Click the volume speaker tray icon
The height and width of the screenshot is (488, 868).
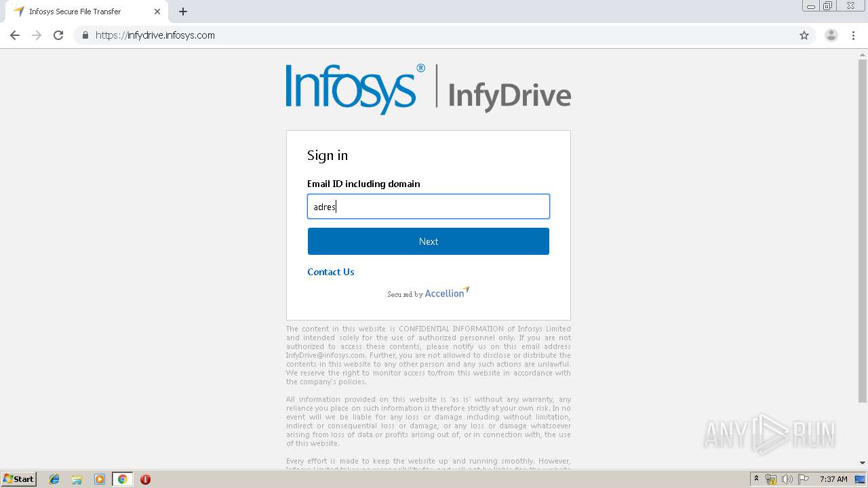coord(787,479)
